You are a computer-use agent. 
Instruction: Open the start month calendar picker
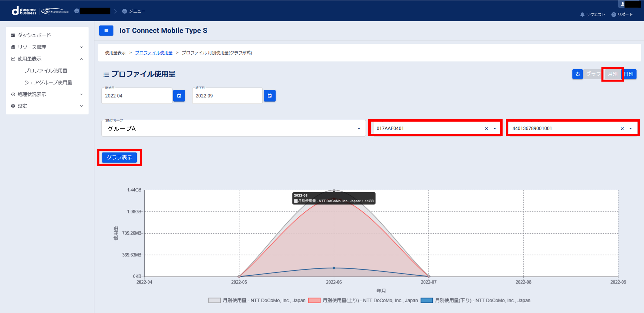point(179,96)
